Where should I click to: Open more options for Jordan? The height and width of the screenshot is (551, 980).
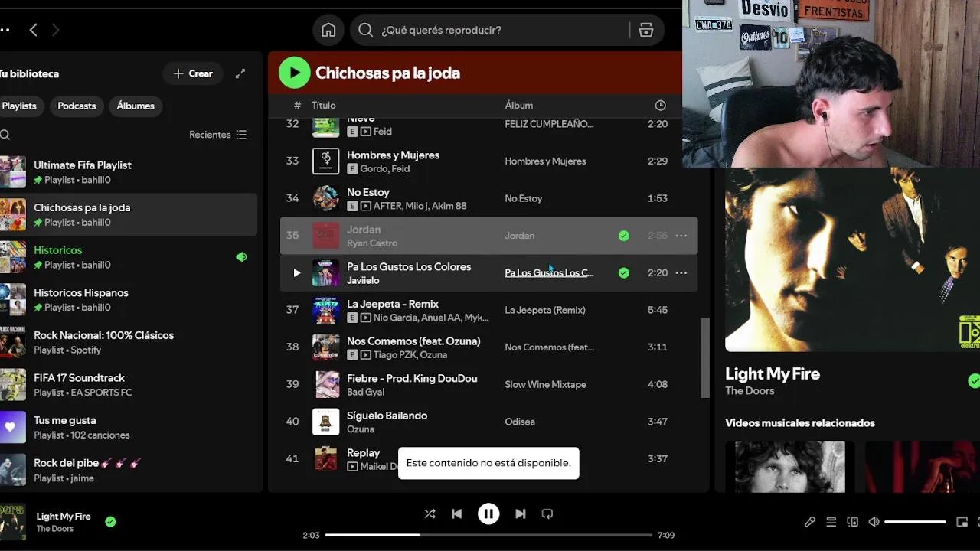(x=681, y=236)
